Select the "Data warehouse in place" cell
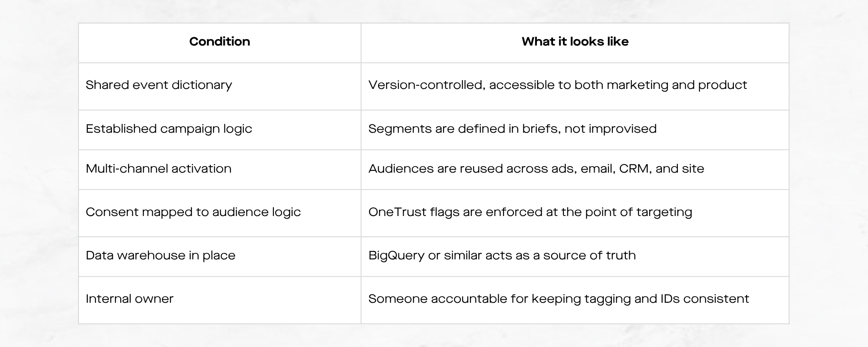The image size is (868, 347). pyautogui.click(x=161, y=255)
